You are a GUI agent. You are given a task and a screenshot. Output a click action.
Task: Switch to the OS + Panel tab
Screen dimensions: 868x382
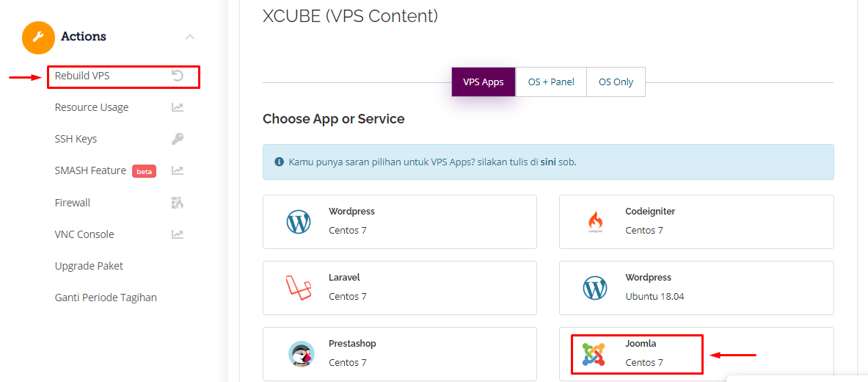[x=551, y=82]
